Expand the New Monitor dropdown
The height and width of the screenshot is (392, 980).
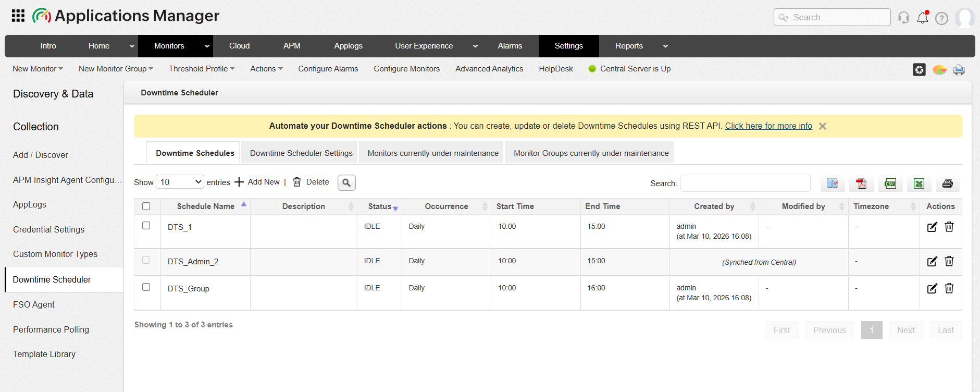pyautogui.click(x=38, y=69)
